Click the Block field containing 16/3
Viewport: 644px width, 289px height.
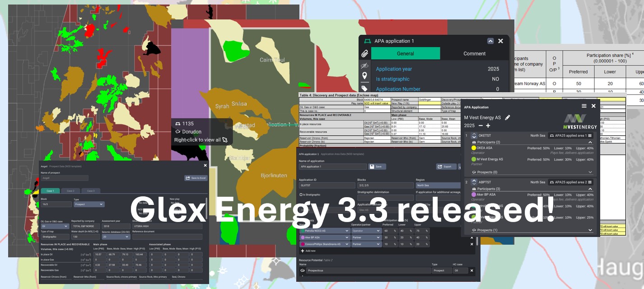click(x=56, y=204)
